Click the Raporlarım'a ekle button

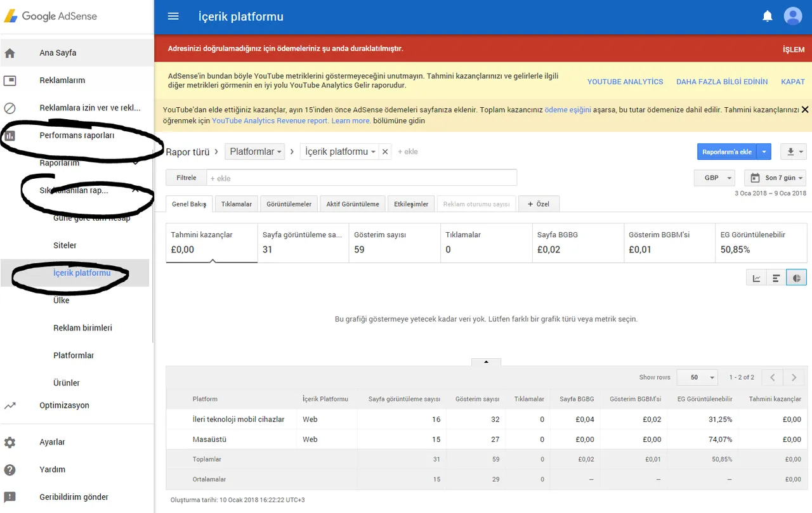tap(727, 152)
